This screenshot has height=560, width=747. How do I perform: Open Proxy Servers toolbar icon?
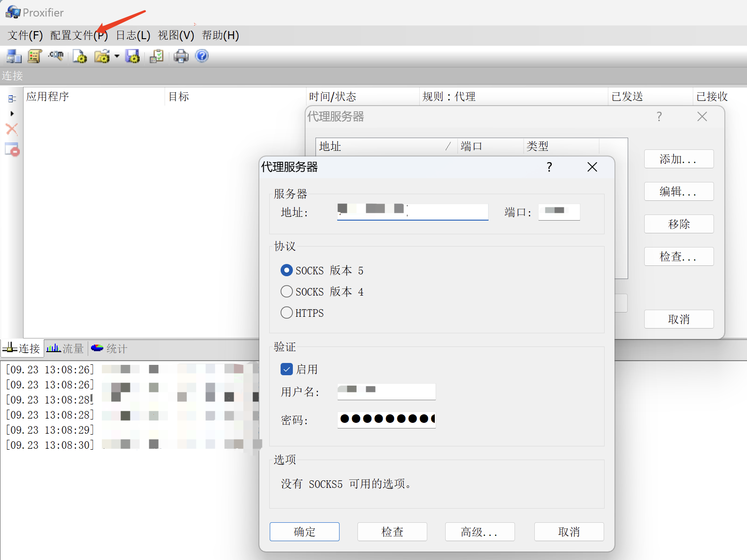[14, 56]
